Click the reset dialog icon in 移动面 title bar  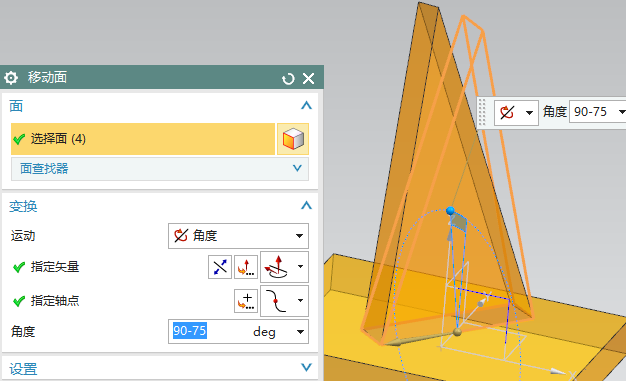pyautogui.click(x=288, y=78)
